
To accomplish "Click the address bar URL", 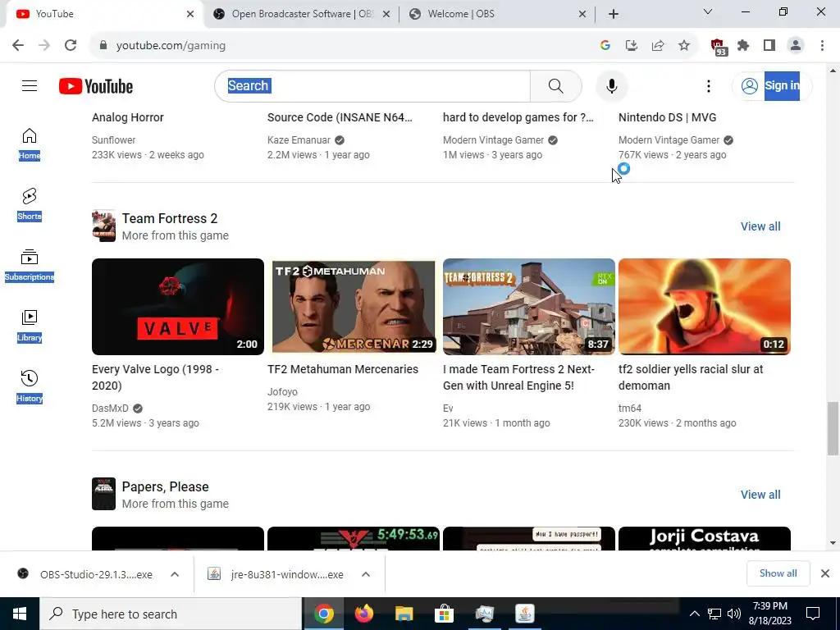I will pyautogui.click(x=171, y=46).
